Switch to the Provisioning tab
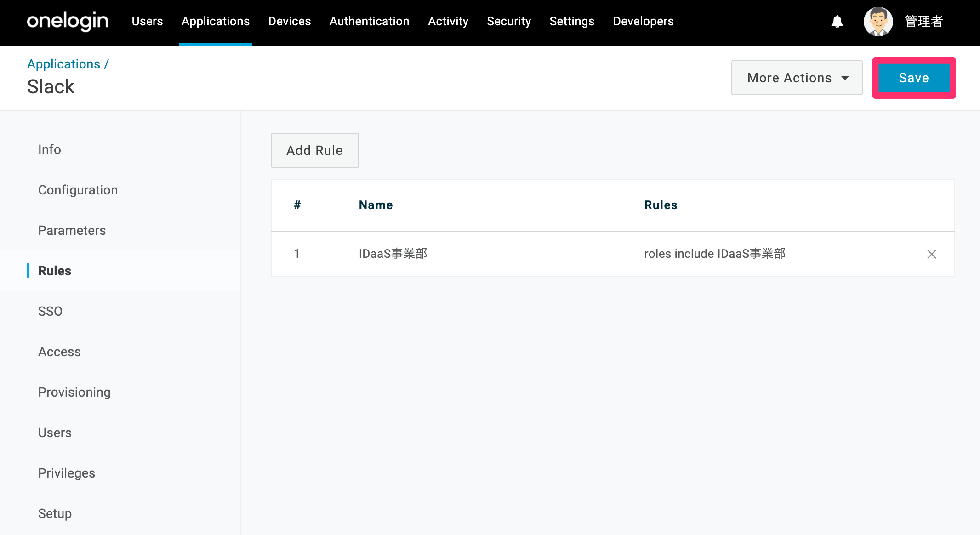The height and width of the screenshot is (535, 980). (x=74, y=392)
